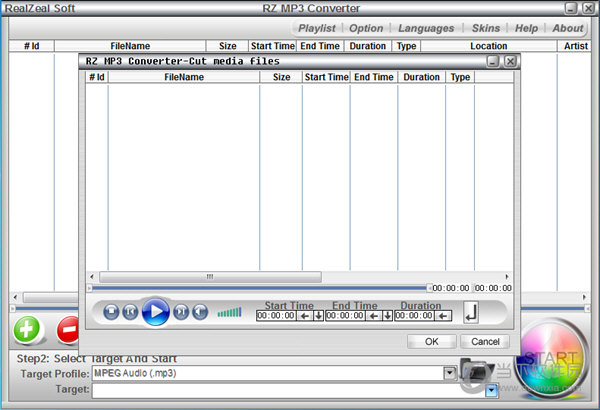Click the dialog # Id column header

coord(97,77)
